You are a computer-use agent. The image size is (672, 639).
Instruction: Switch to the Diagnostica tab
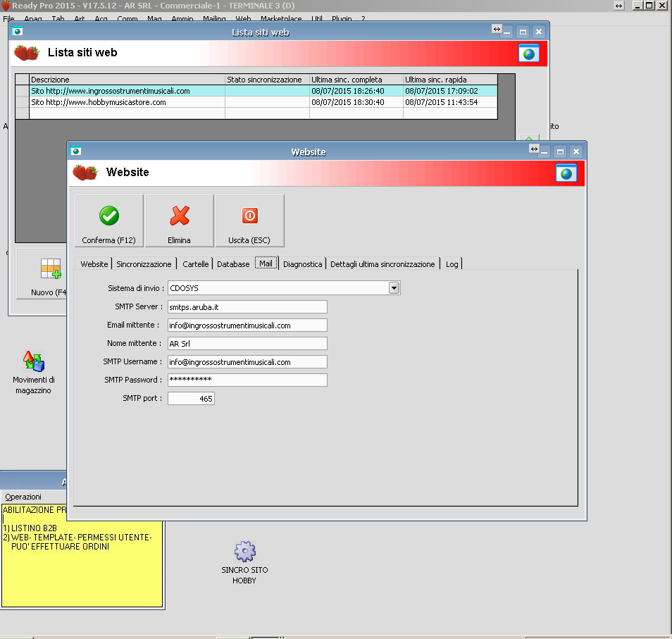click(x=303, y=264)
